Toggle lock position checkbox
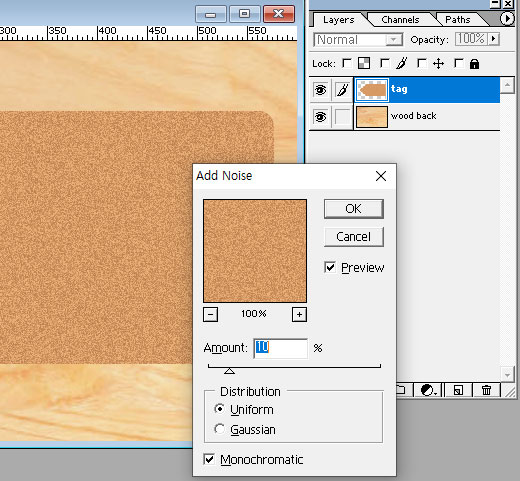Image resolution: width=520 pixels, height=481 pixels. click(x=422, y=63)
